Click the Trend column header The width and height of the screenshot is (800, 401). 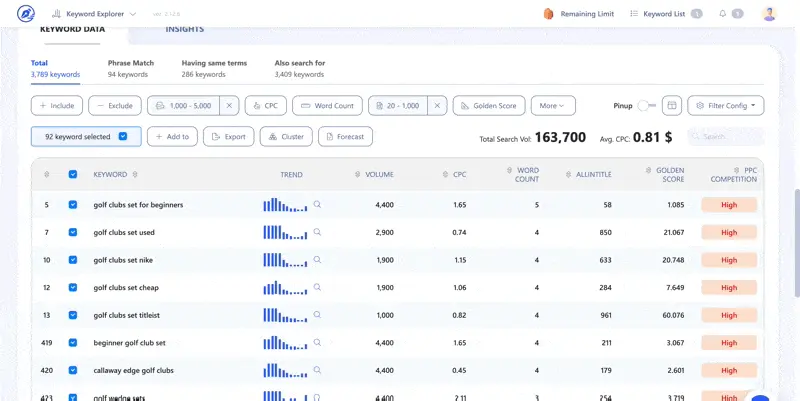pos(291,174)
